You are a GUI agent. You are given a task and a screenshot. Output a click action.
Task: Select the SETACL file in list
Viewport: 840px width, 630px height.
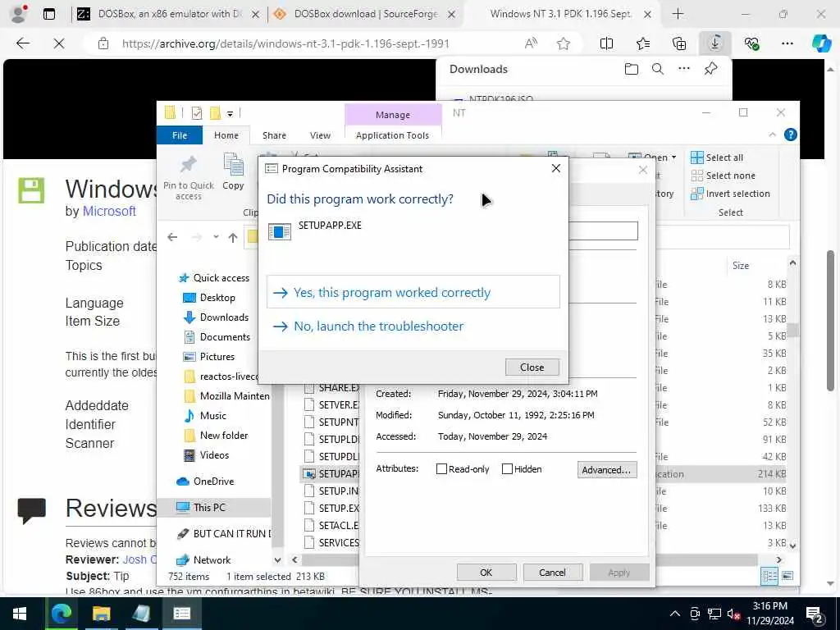(x=331, y=526)
